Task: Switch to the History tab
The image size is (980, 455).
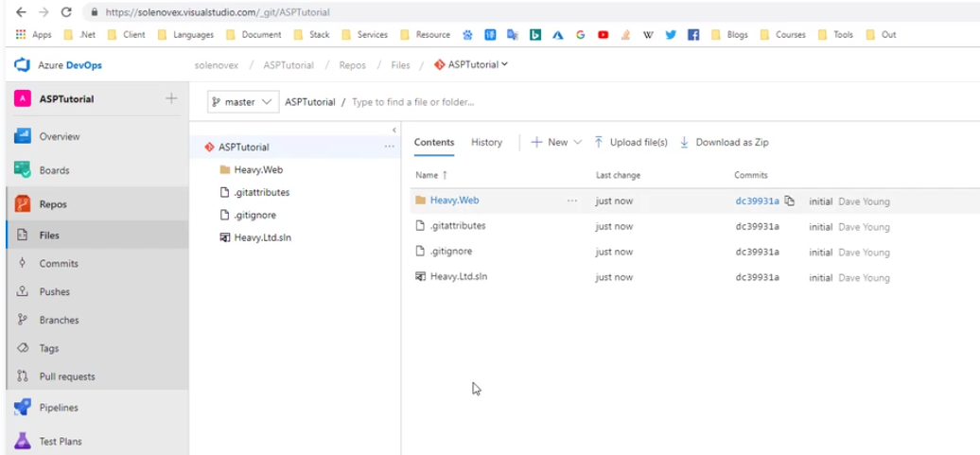Action: (x=486, y=142)
